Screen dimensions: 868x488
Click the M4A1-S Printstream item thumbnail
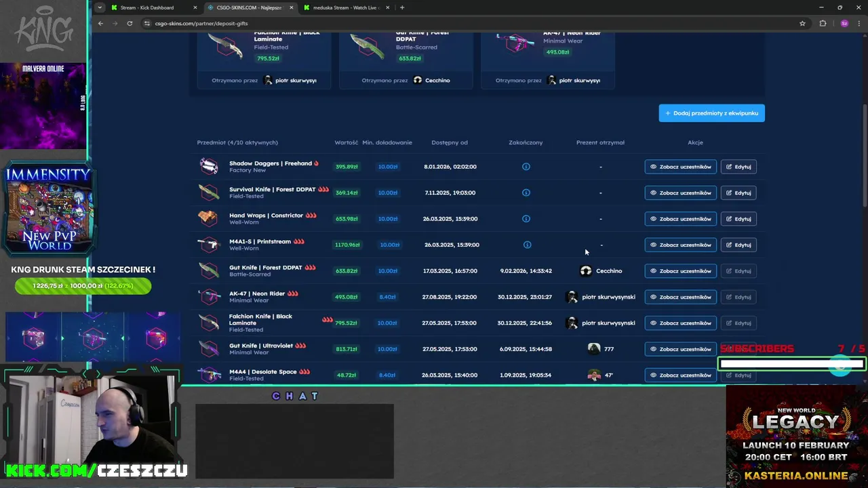tap(208, 245)
